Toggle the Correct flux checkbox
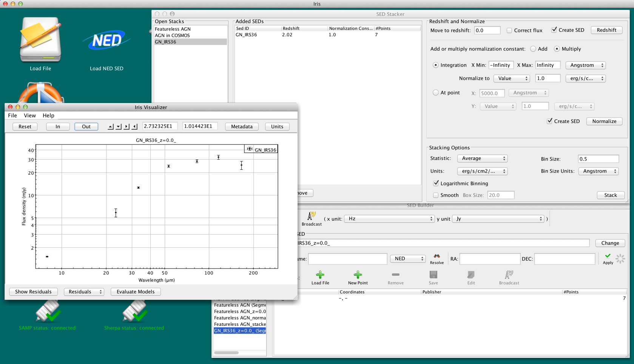 (509, 30)
